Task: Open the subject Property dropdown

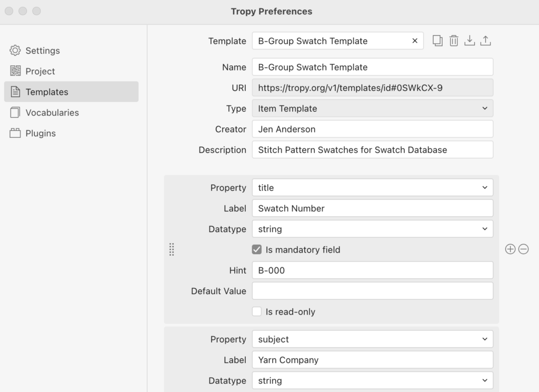Action: [372, 339]
